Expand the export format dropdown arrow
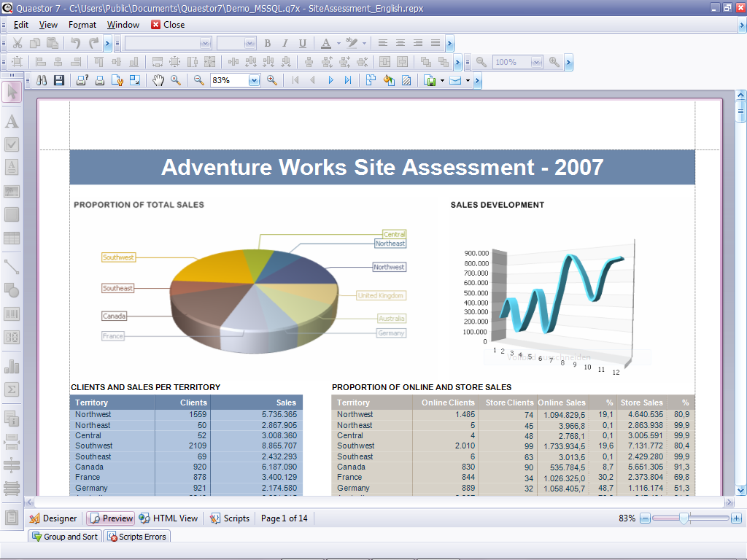The height and width of the screenshot is (560, 747). tap(442, 80)
